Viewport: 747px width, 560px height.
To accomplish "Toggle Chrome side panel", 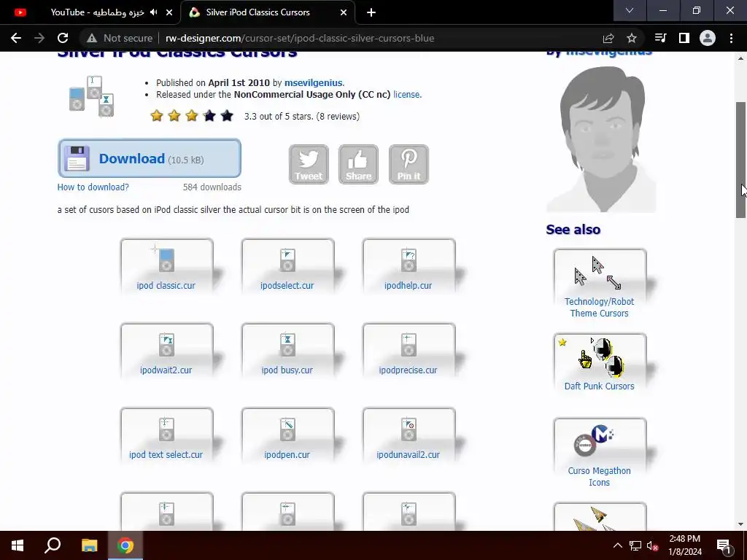I will (684, 38).
